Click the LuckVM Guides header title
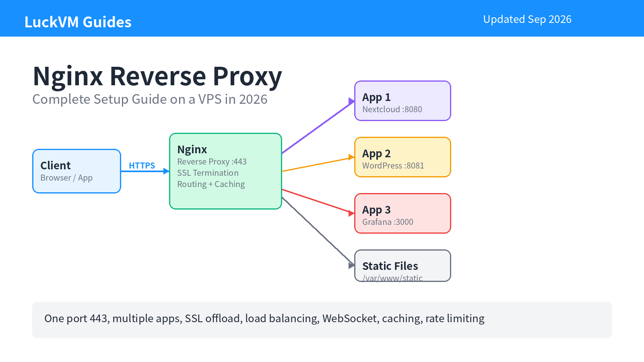Screen dimensions: 644x362 tap(78, 22)
